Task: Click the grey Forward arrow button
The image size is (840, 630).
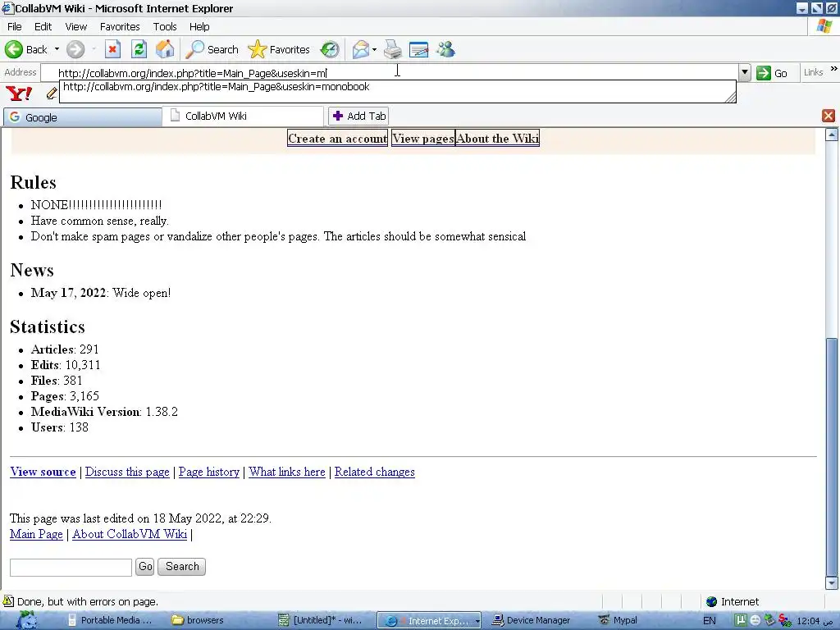Action: coord(75,49)
